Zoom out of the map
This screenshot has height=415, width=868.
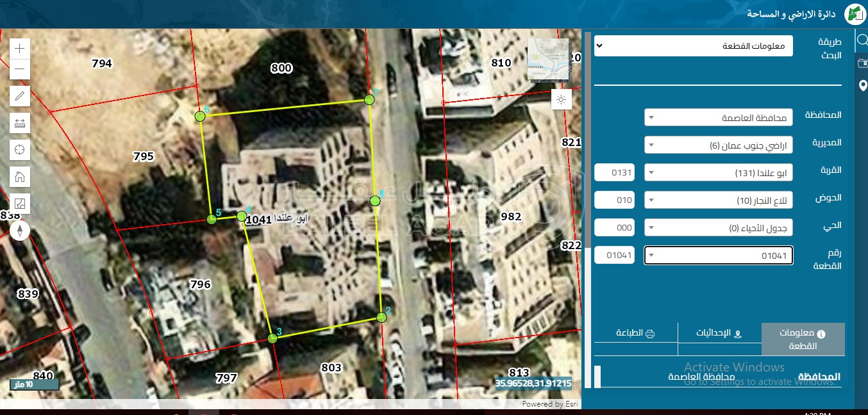20,69
